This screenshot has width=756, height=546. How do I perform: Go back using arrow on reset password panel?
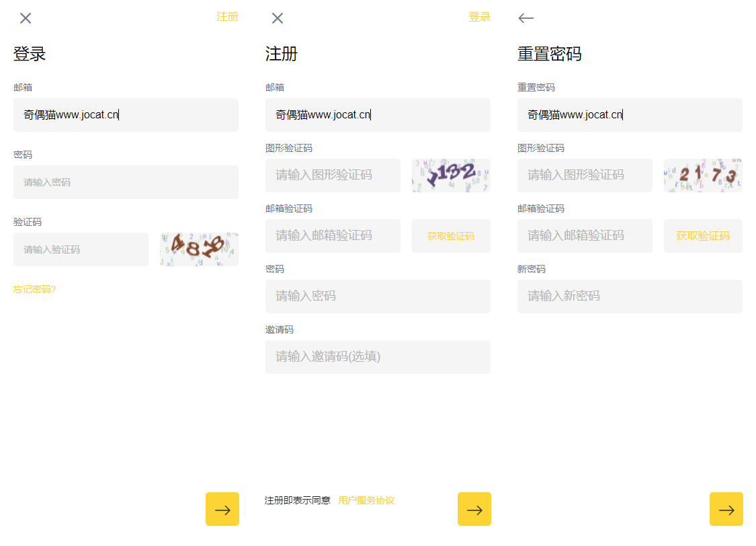pos(526,18)
